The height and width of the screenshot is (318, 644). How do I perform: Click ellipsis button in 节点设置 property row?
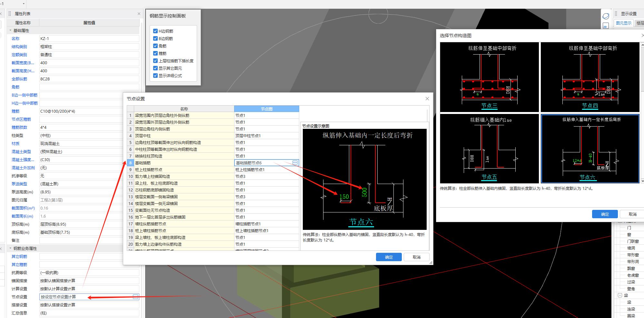click(135, 297)
